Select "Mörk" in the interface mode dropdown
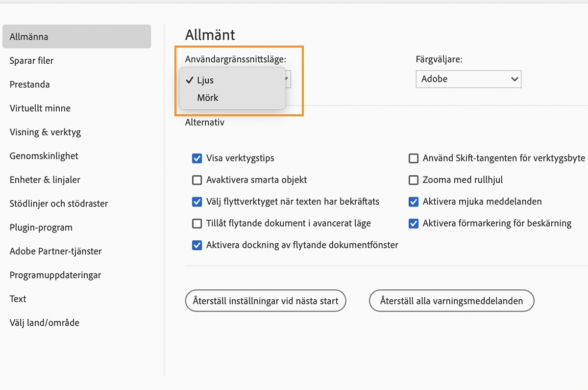Image resolution: width=588 pixels, height=390 pixels. click(x=208, y=97)
